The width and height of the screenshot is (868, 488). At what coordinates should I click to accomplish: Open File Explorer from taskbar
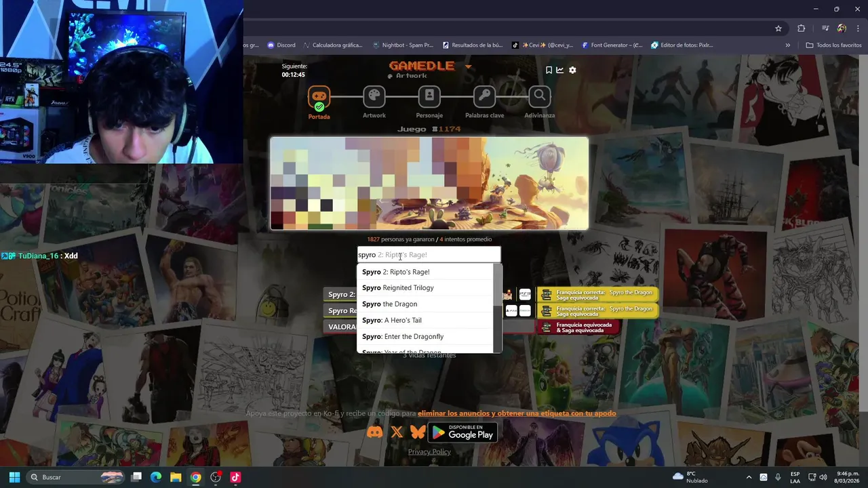coord(176,477)
